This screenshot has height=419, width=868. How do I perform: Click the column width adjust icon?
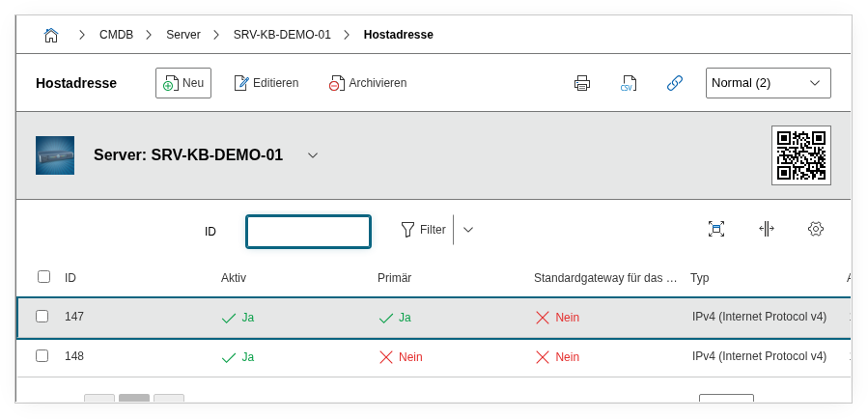766,229
